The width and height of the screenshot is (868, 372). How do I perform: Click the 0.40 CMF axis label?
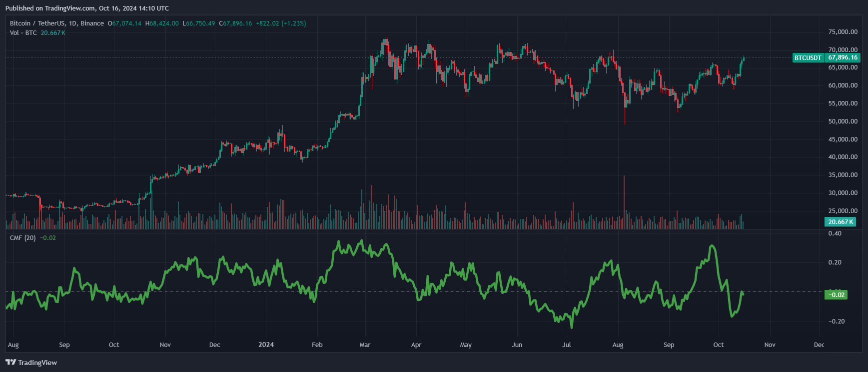835,233
